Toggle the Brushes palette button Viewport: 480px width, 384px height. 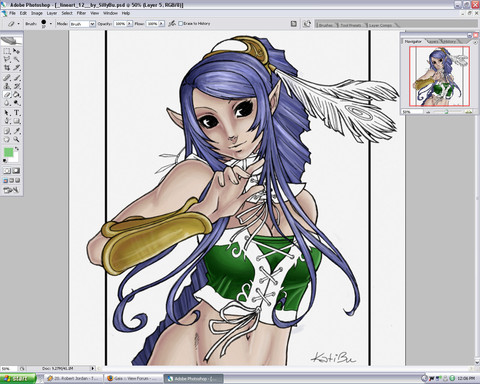pos(294,24)
